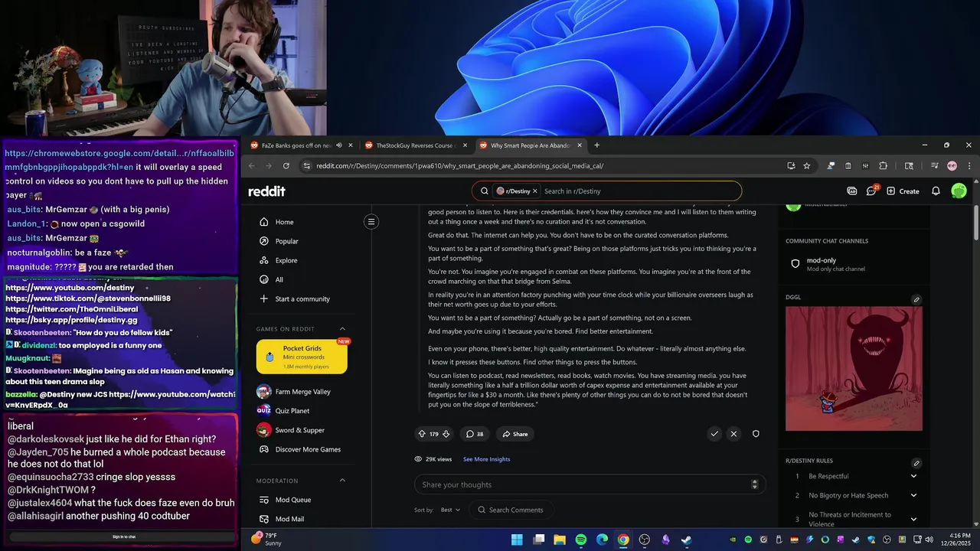
Task: Remove the r/Destiny search filter chip
Action: click(x=534, y=191)
